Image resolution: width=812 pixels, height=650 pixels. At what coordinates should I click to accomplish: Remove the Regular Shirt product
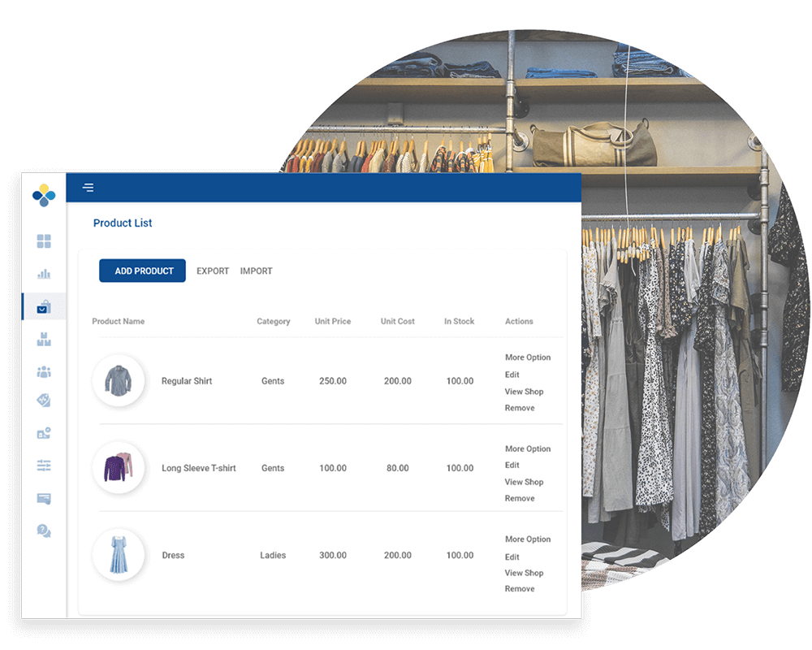tap(520, 408)
